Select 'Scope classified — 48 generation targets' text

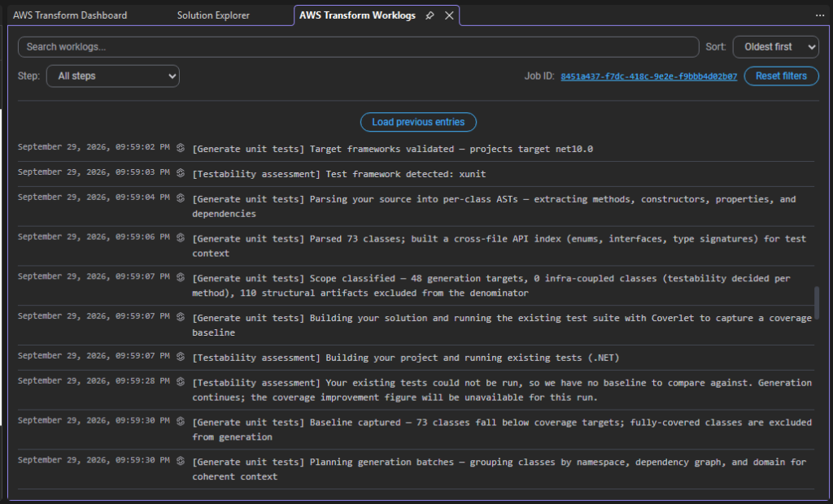(491, 285)
